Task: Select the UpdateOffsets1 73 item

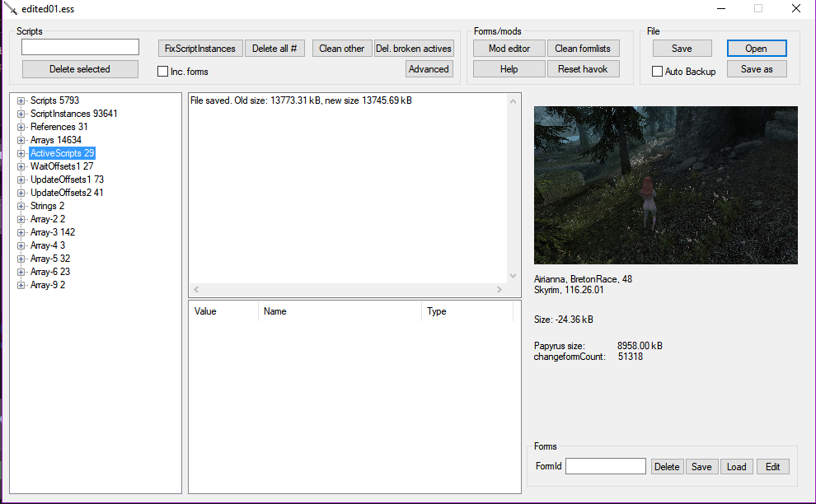Action: click(x=67, y=180)
